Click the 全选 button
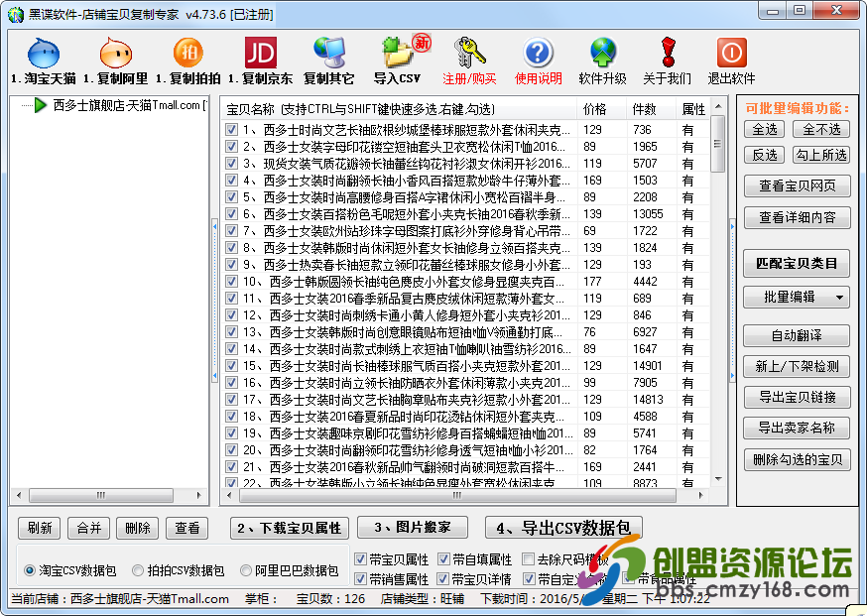This screenshot has width=867, height=616. [765, 129]
